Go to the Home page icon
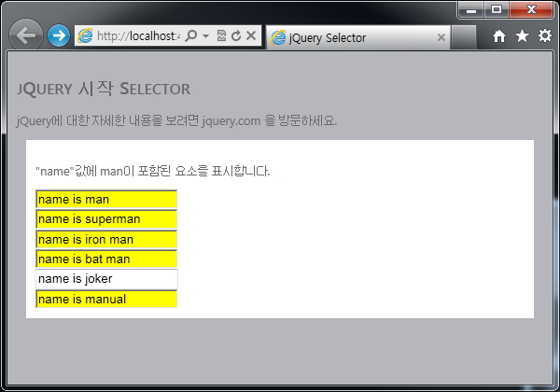The width and height of the screenshot is (560, 392). (499, 36)
